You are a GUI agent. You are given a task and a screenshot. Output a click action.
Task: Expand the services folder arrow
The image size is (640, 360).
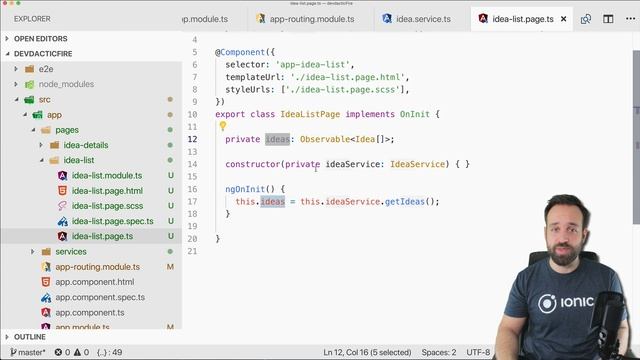pyautogui.click(x=33, y=252)
